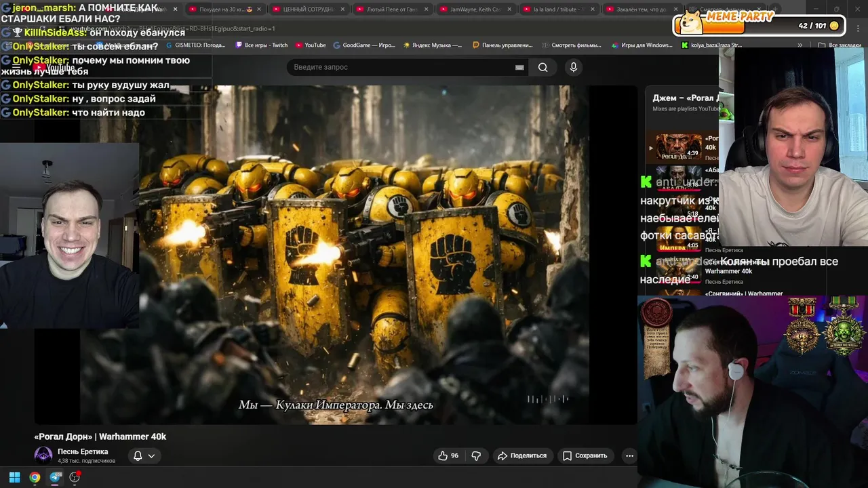Open the 'kolya_baza3raza' Kick bookmark
Screen dimensions: 868x488
[x=711, y=45]
